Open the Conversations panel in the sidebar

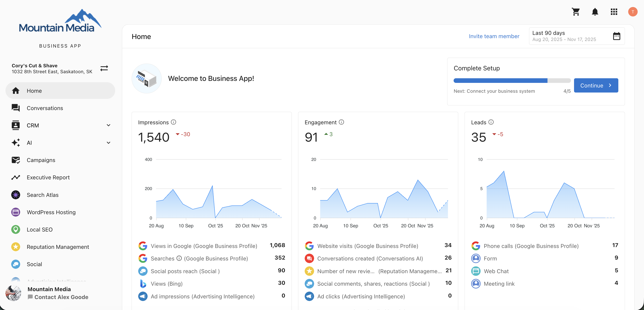(x=45, y=108)
